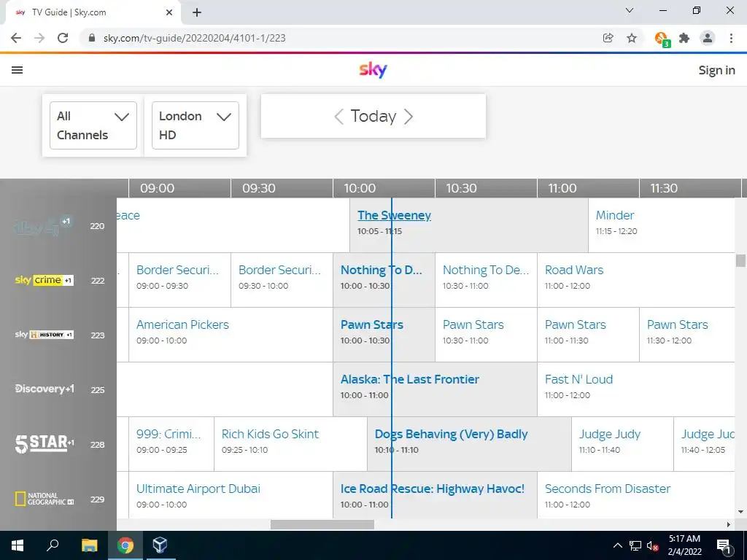Click the vertical page scrollbar thumb
747x560 pixels.
pos(740,261)
